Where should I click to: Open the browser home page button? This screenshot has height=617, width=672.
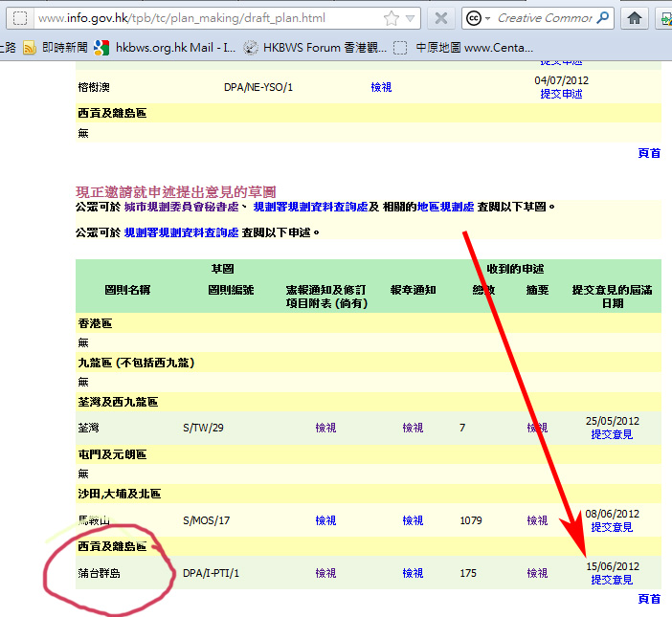[x=635, y=18]
